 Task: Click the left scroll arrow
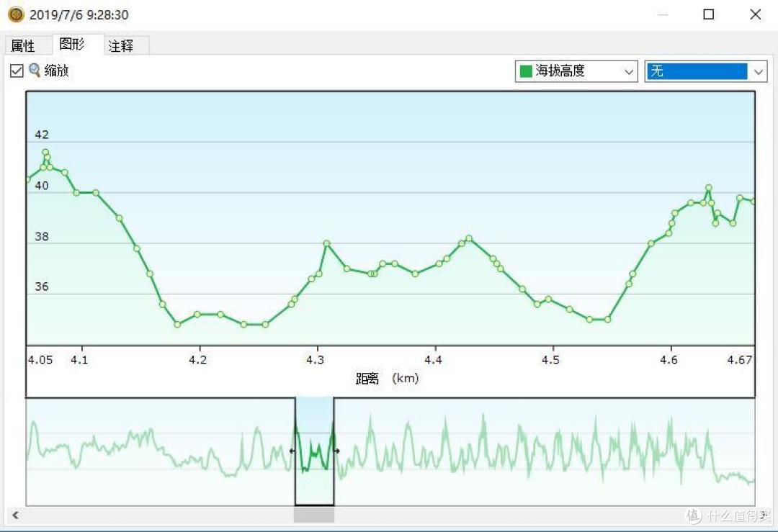[15, 515]
